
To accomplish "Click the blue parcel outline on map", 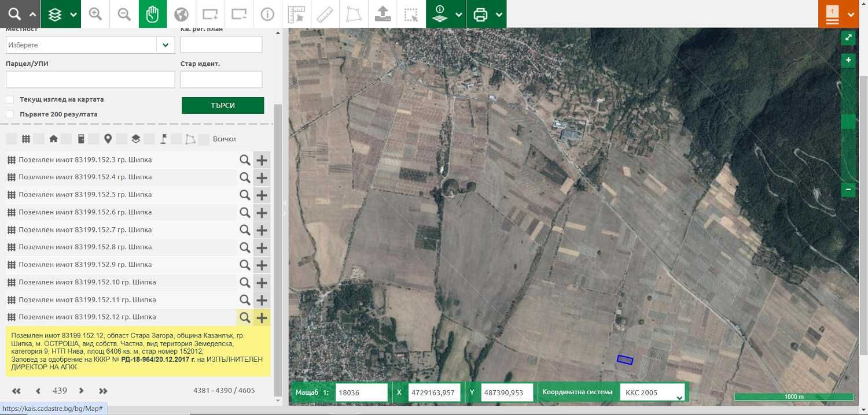I will [x=625, y=360].
